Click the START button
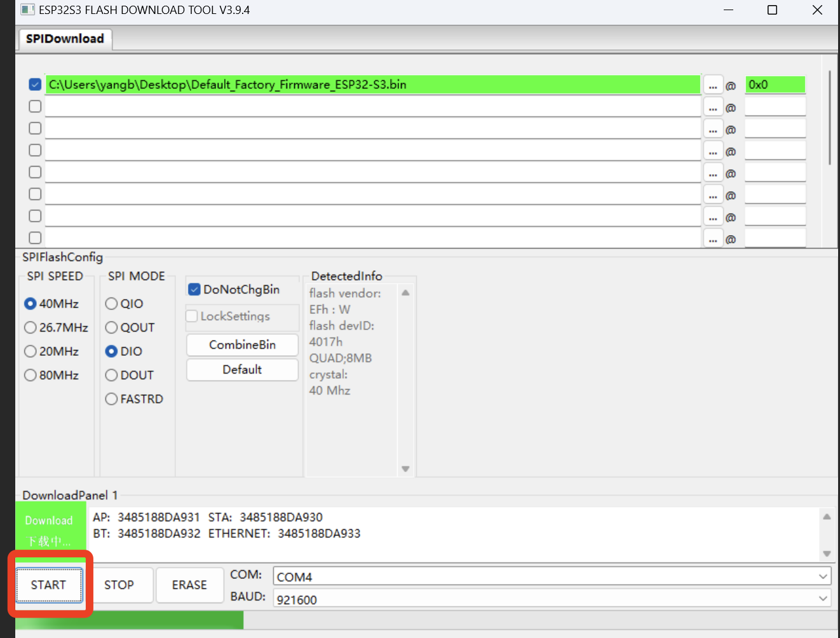Screen dimensions: 840x638 (49, 585)
